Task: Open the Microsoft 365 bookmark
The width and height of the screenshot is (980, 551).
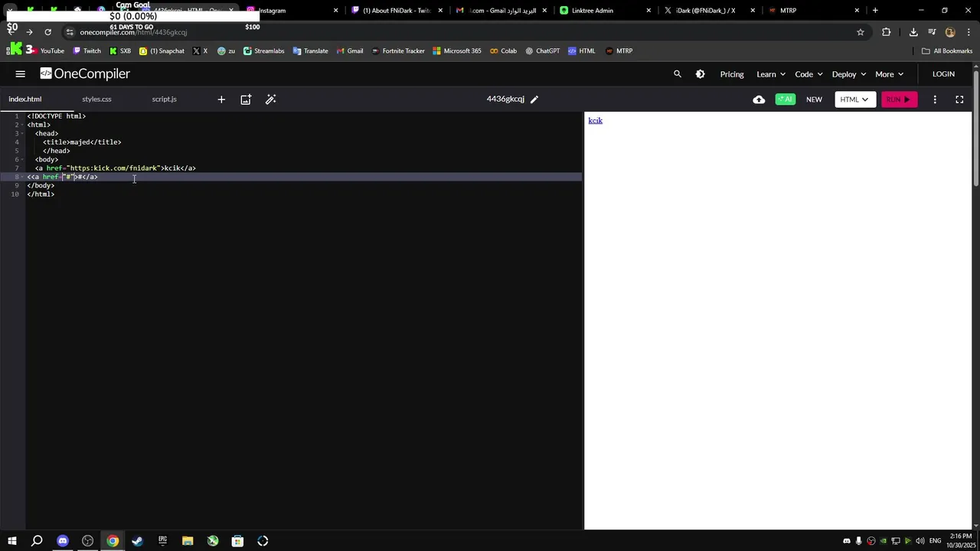Action: tap(457, 51)
